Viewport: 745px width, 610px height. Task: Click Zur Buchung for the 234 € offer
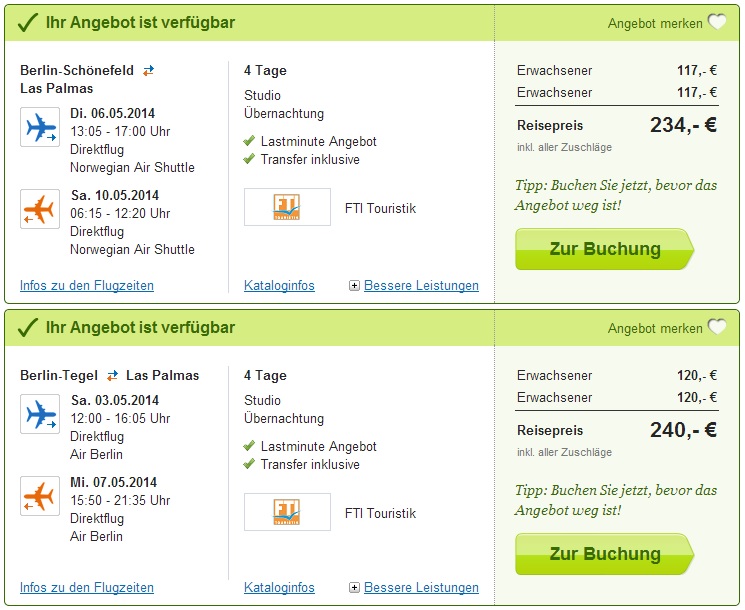pyautogui.click(x=604, y=249)
